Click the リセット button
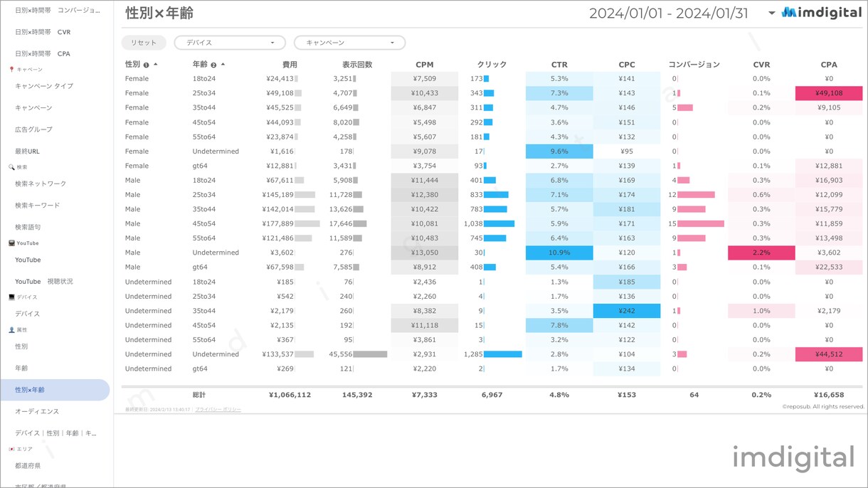This screenshot has width=868, height=488. click(144, 43)
